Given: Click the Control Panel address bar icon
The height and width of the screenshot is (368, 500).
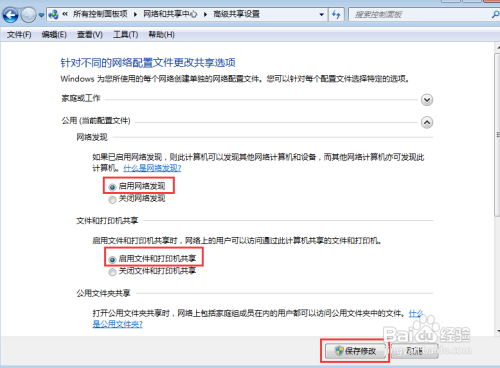Looking at the screenshot, I should (x=53, y=14).
